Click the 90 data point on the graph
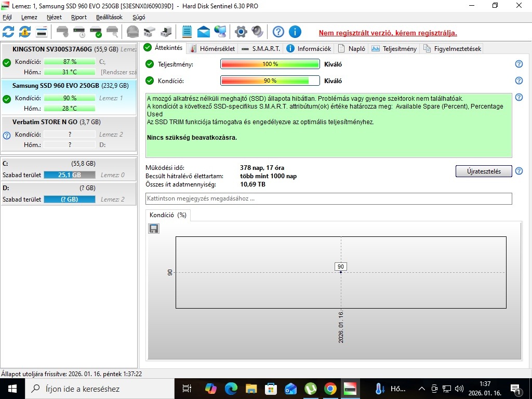532x399 pixels. tap(341, 272)
